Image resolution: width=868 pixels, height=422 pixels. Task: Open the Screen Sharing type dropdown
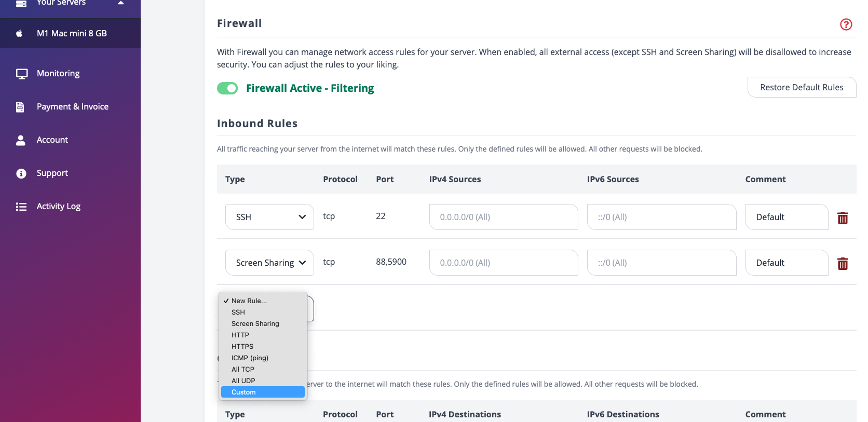[269, 263]
